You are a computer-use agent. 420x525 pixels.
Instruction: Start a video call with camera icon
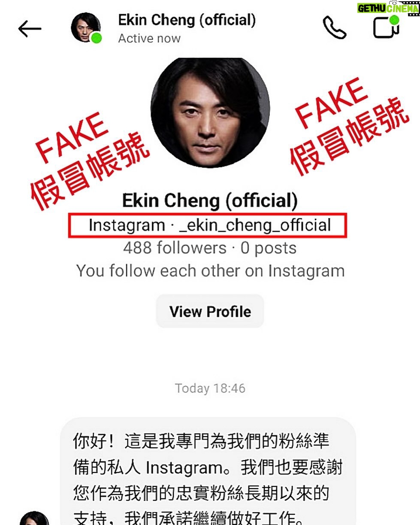coord(386,27)
